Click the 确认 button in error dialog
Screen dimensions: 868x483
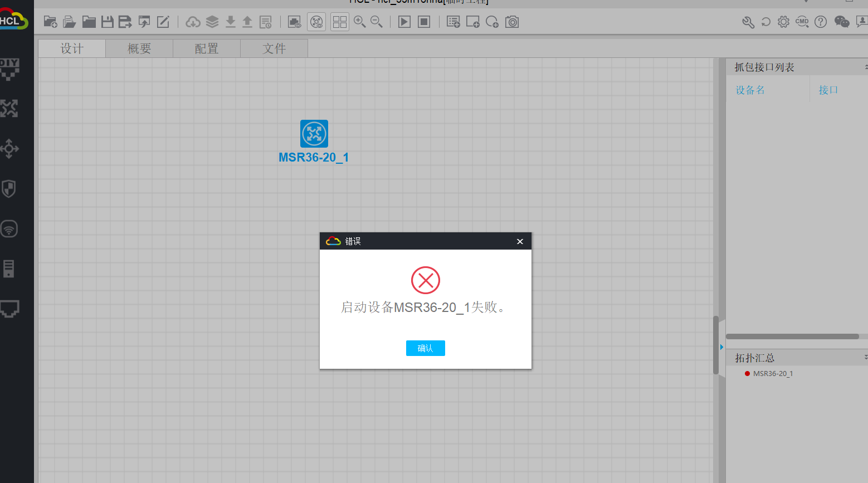point(425,348)
